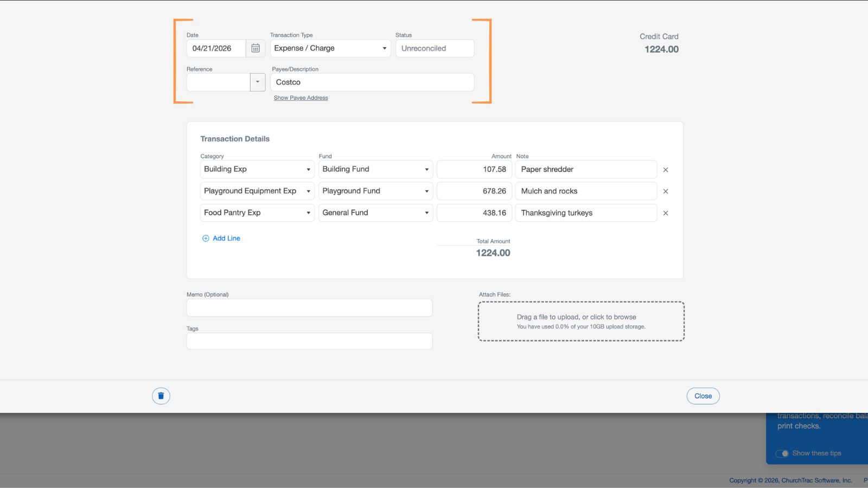Open the Transaction Type dropdown

tap(330, 48)
